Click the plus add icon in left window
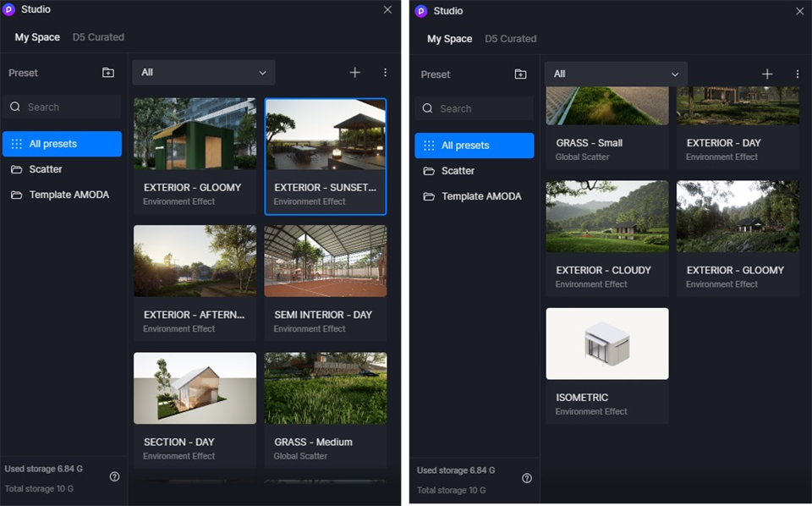 [x=355, y=73]
